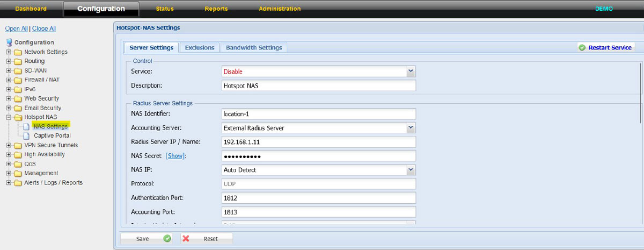This screenshot has height=250, width=644.
Task: Switch to the Bandwidth Settings tab
Action: 254,48
